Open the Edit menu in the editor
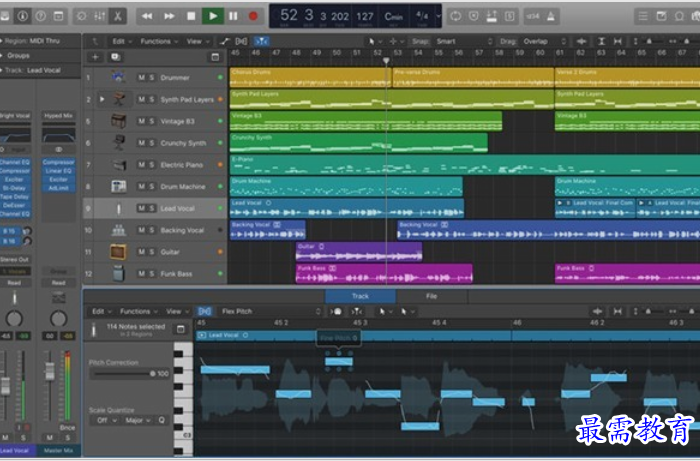Screen dimensions: 700x461 point(99,311)
